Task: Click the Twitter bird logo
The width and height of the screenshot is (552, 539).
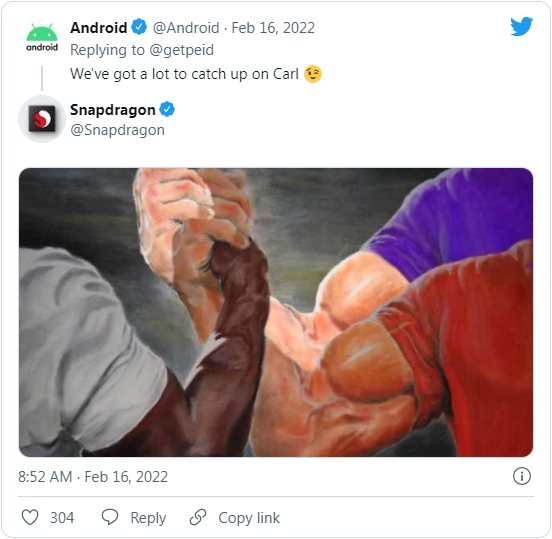Action: [521, 26]
